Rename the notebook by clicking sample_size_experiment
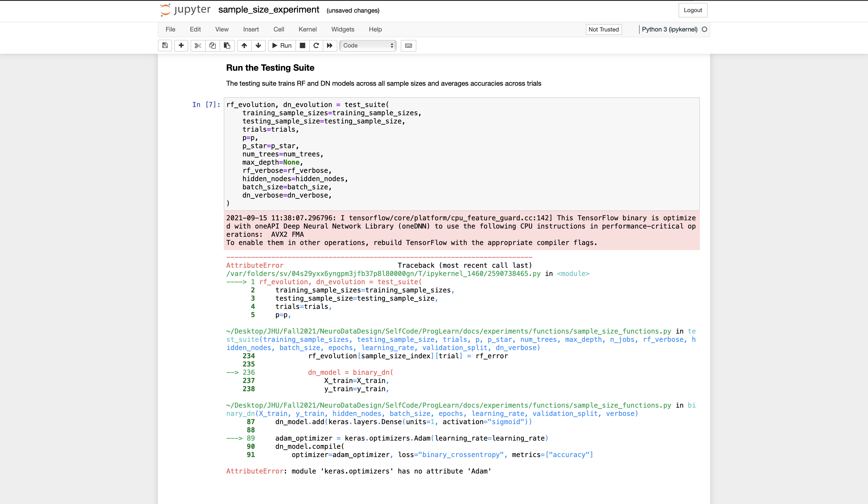The image size is (868, 504). point(269,10)
